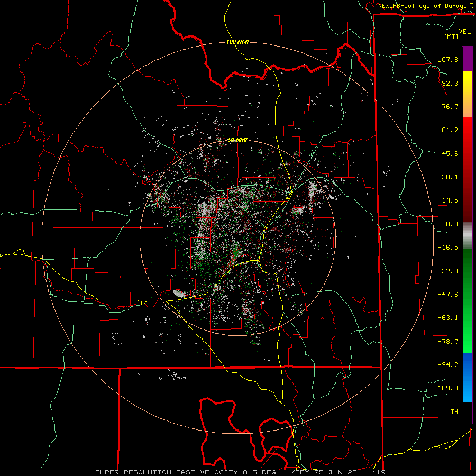Select the 107.8 value on velocity scale
Image resolution: width=476 pixels, height=476 pixels.
pos(448,59)
